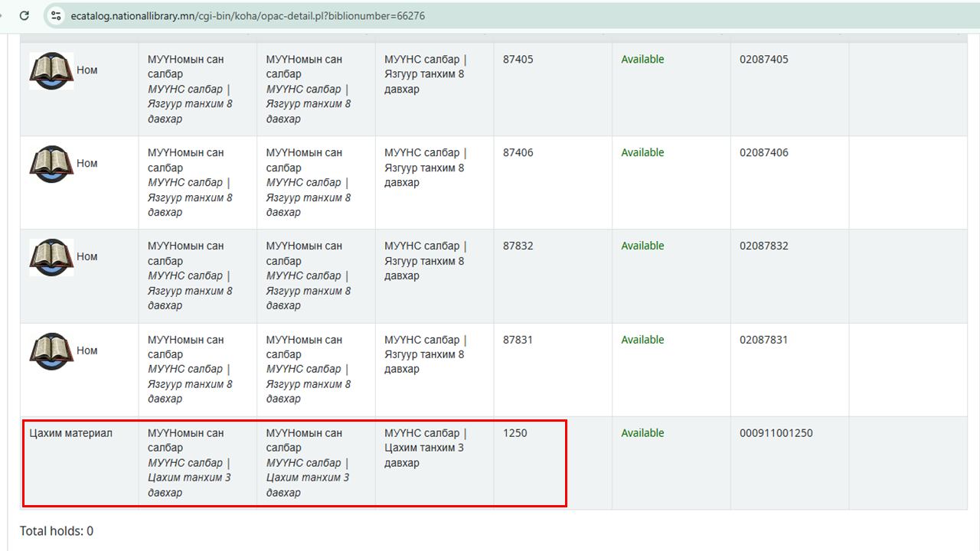Click call number 87405
Screen dimensions: 980x551
tap(518, 60)
